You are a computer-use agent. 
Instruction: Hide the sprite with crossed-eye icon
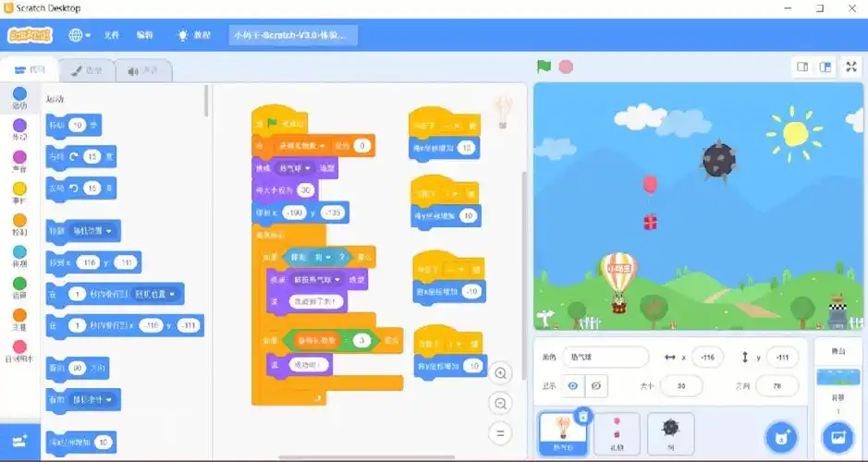click(596, 385)
